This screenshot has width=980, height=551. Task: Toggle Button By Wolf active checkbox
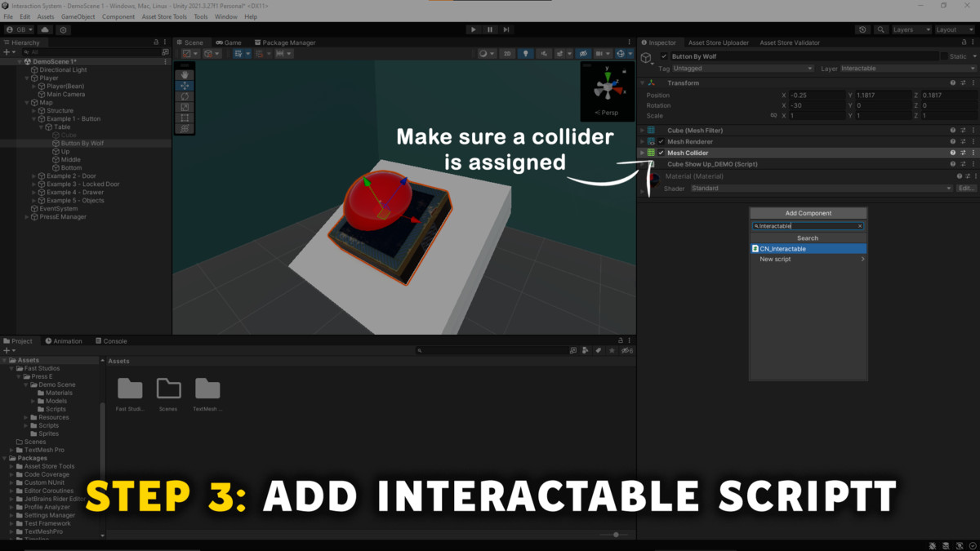click(664, 56)
